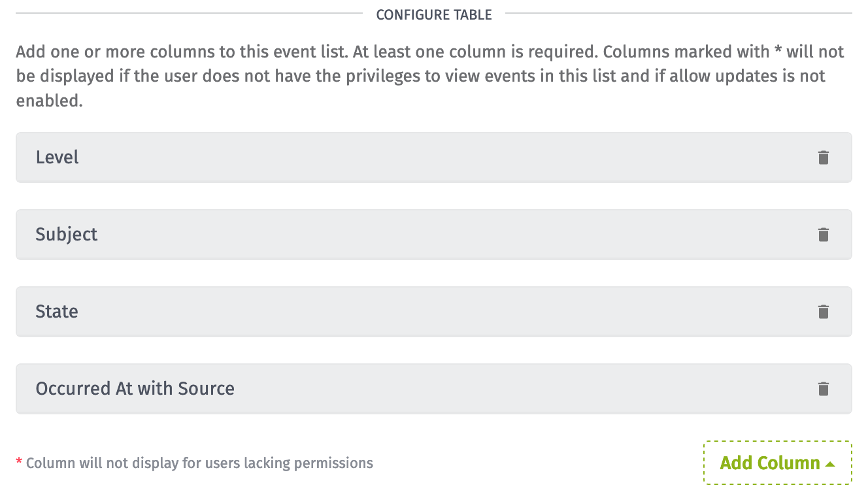Select the "Subject" column name text
This screenshot has width=868, height=498.
pyautogui.click(x=67, y=235)
